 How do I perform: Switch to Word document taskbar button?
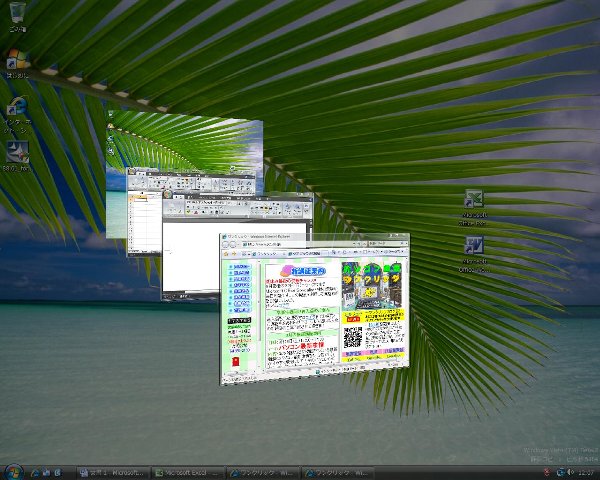[x=113, y=473]
